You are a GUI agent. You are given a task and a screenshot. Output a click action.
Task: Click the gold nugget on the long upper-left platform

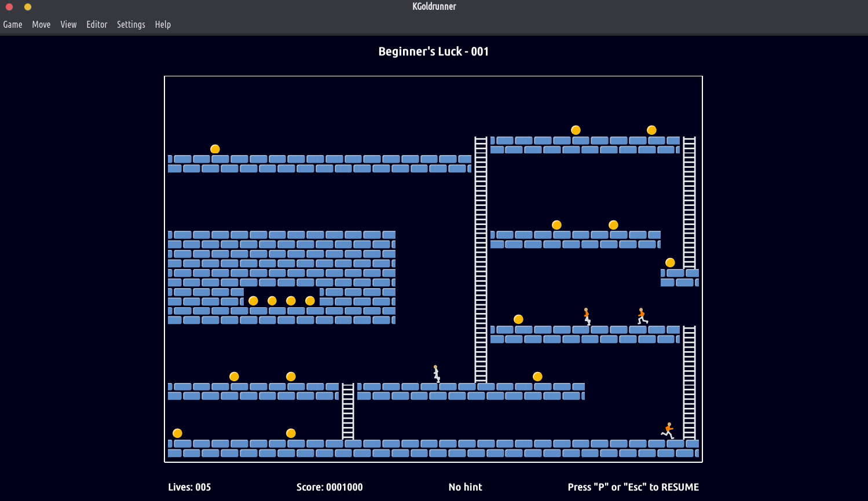pyautogui.click(x=215, y=149)
